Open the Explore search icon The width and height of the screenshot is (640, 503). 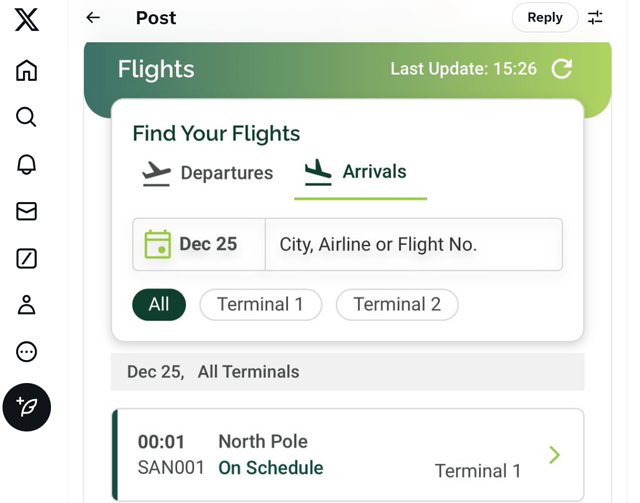[x=27, y=117]
